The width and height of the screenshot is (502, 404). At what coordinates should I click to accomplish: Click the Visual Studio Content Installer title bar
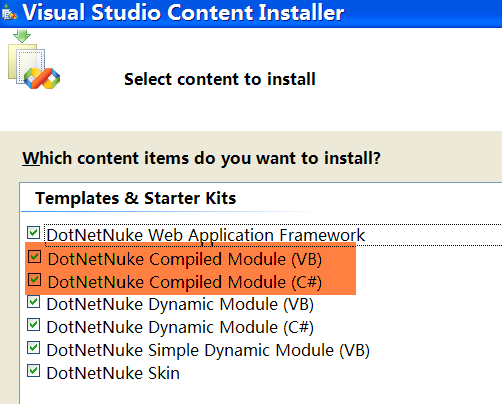(x=251, y=13)
